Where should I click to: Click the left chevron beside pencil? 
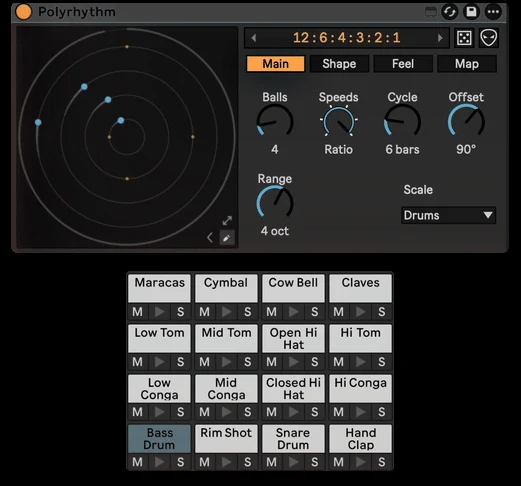(x=210, y=238)
